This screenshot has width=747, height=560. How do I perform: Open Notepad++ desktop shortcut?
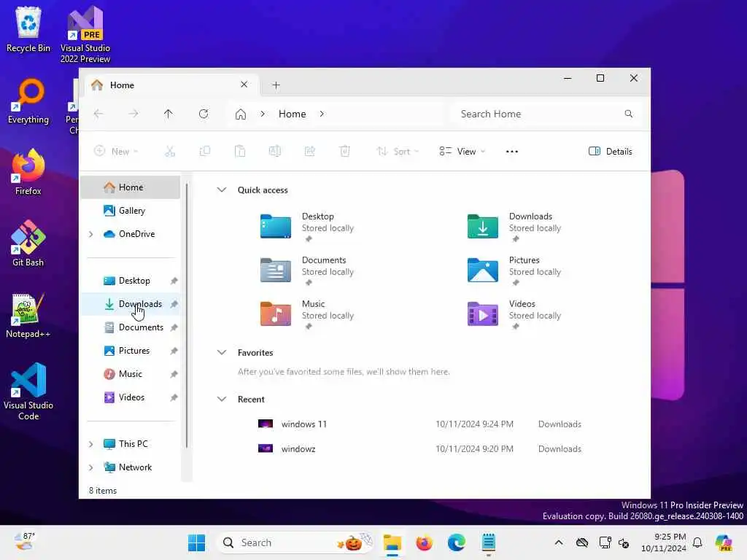[x=28, y=315]
